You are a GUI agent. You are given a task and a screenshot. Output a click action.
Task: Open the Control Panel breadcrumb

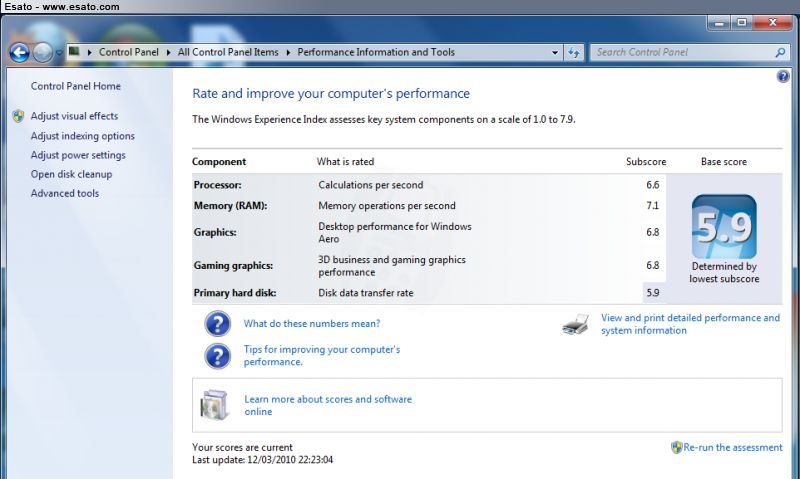129,52
